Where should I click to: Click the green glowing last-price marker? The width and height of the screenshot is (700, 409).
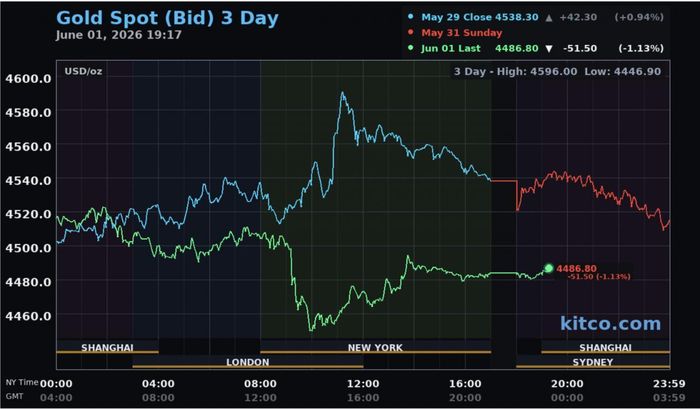[549, 268]
